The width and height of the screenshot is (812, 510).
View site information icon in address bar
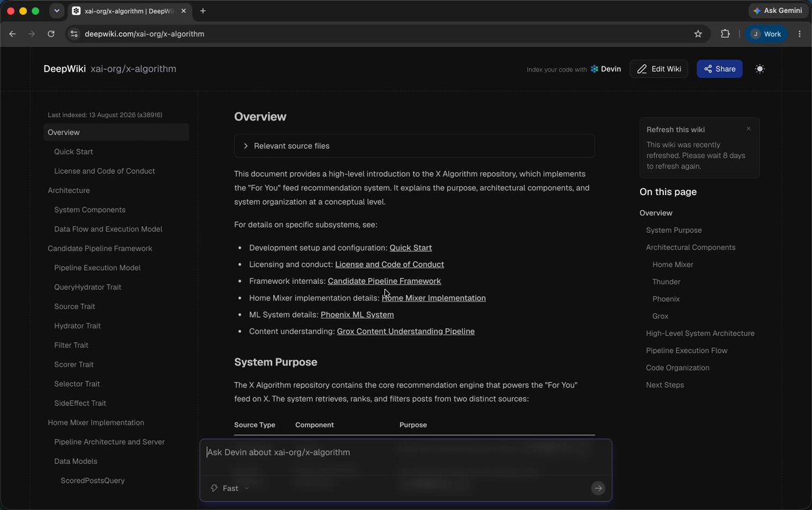point(74,34)
